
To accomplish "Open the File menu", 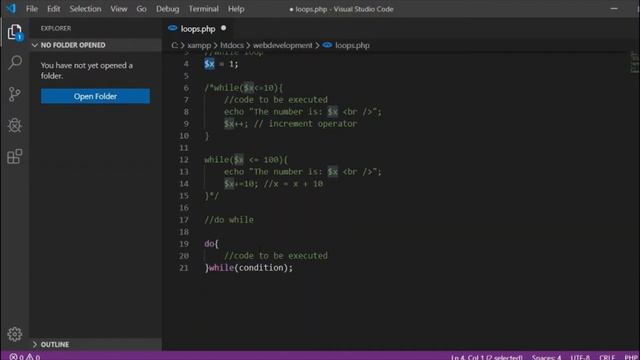I will pyautogui.click(x=32, y=9).
